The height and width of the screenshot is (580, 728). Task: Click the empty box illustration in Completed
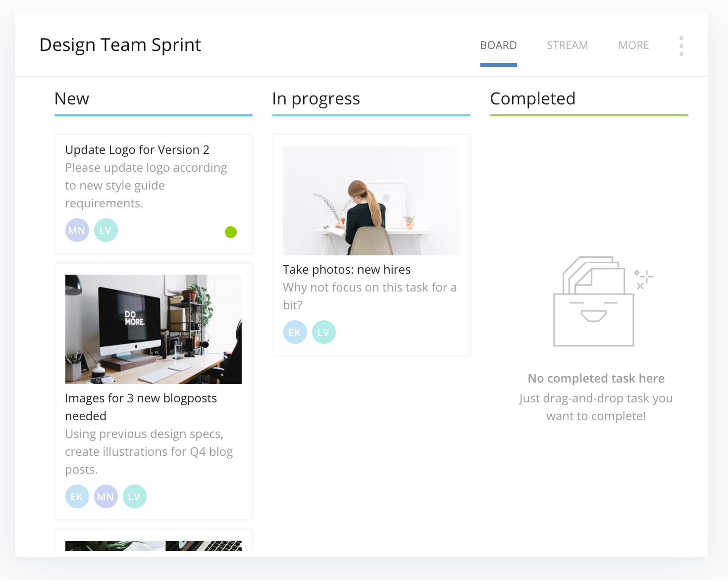pyautogui.click(x=603, y=301)
